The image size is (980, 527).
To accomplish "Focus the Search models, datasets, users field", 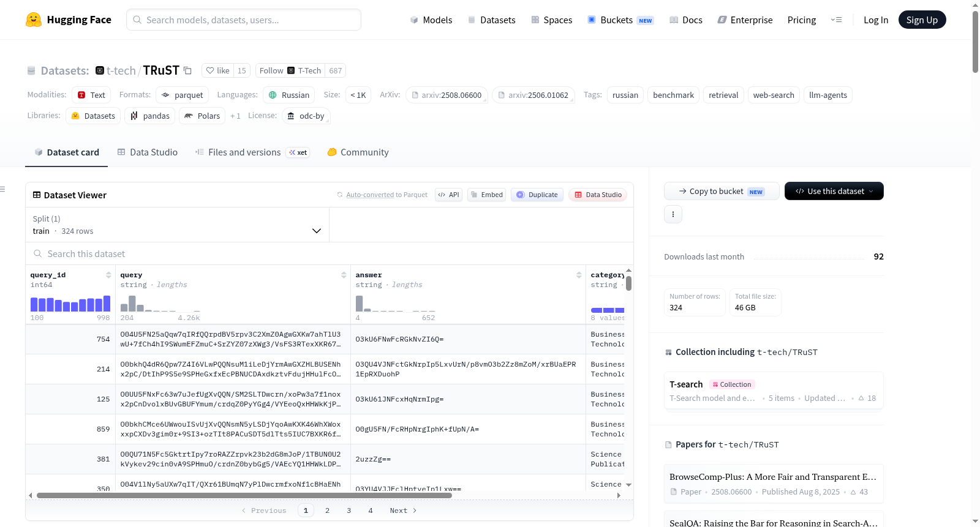I will pyautogui.click(x=244, y=20).
